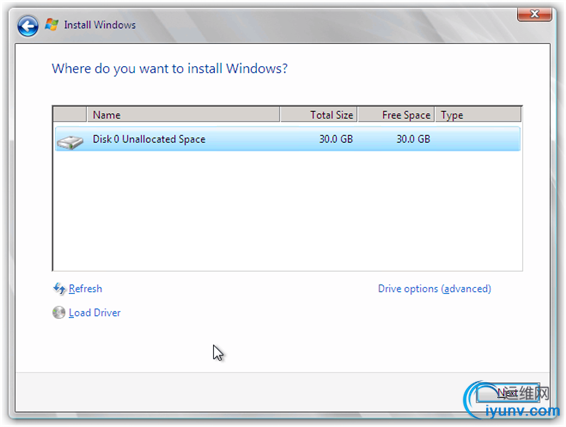The height and width of the screenshot is (427, 566).
Task: Click the 30.0 GB Free Space value
Action: 413,139
